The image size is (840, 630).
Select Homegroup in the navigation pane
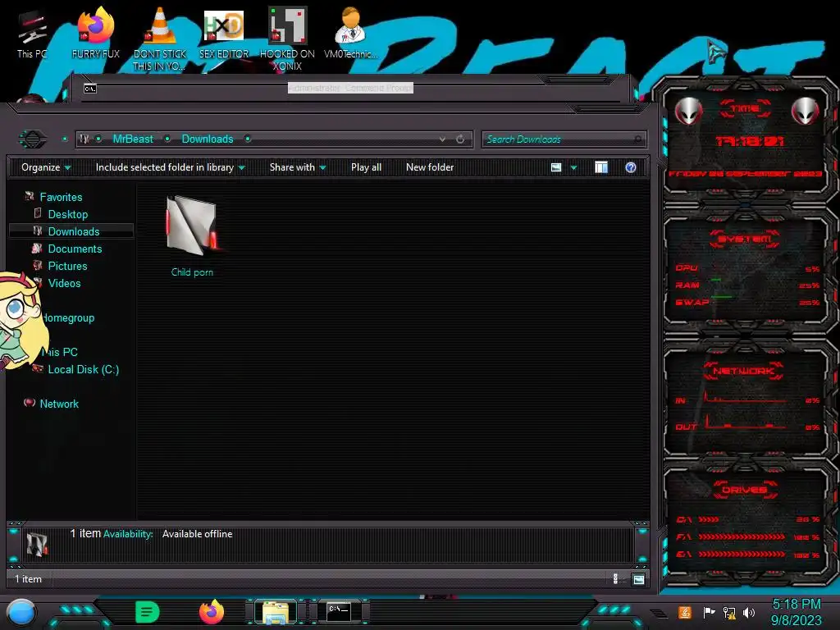click(69, 317)
